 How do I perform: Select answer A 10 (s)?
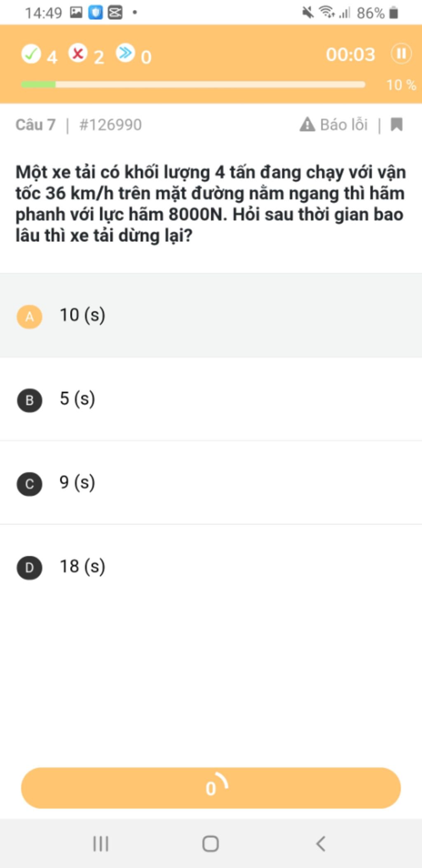(211, 316)
